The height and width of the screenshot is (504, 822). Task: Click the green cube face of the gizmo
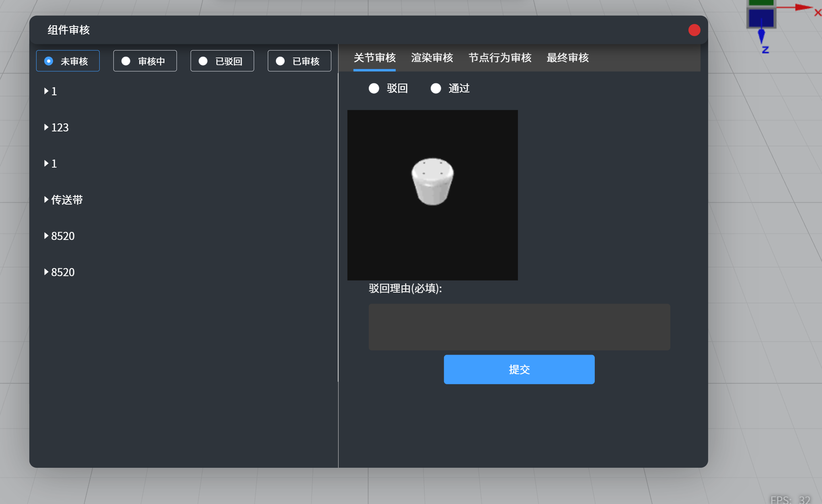(761, 2)
